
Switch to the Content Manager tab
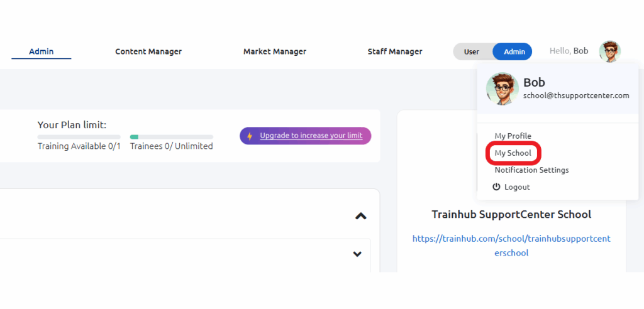coord(148,51)
